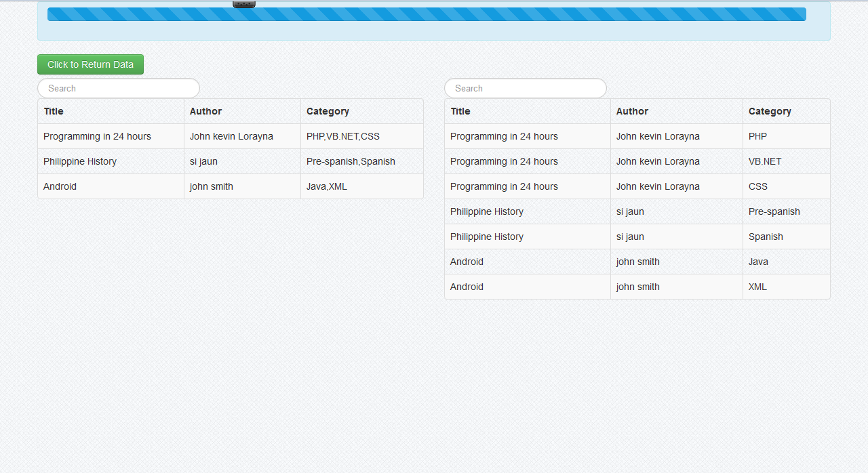This screenshot has height=473, width=868.
Task: Click John kevin Lorayna in left table
Action: (231, 136)
